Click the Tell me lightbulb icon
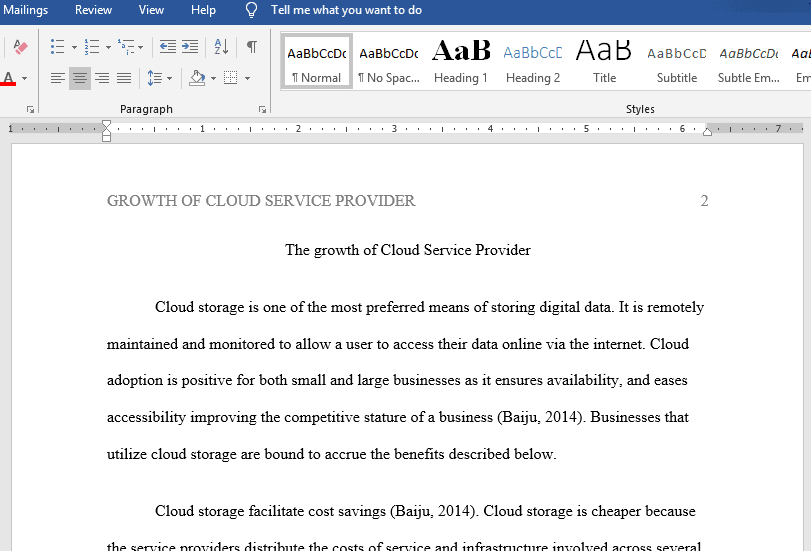Screen dimensions: 811x551 [251, 10]
